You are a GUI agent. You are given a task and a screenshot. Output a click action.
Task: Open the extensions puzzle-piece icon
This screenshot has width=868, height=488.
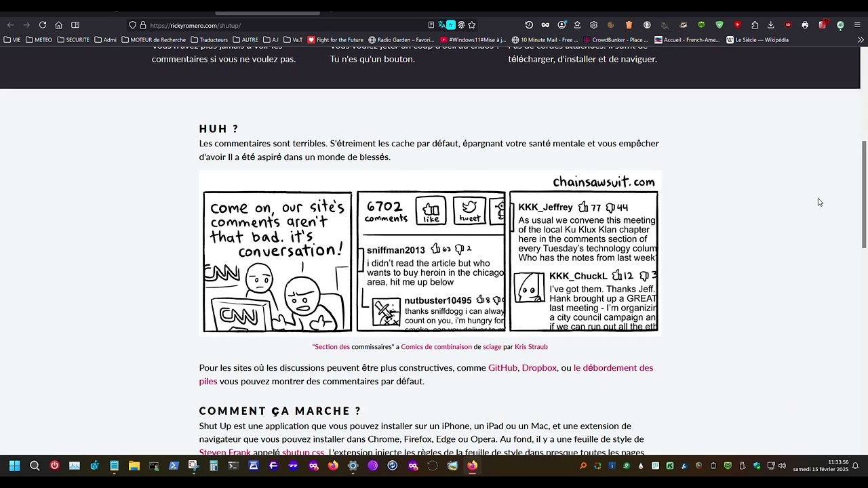[755, 25]
